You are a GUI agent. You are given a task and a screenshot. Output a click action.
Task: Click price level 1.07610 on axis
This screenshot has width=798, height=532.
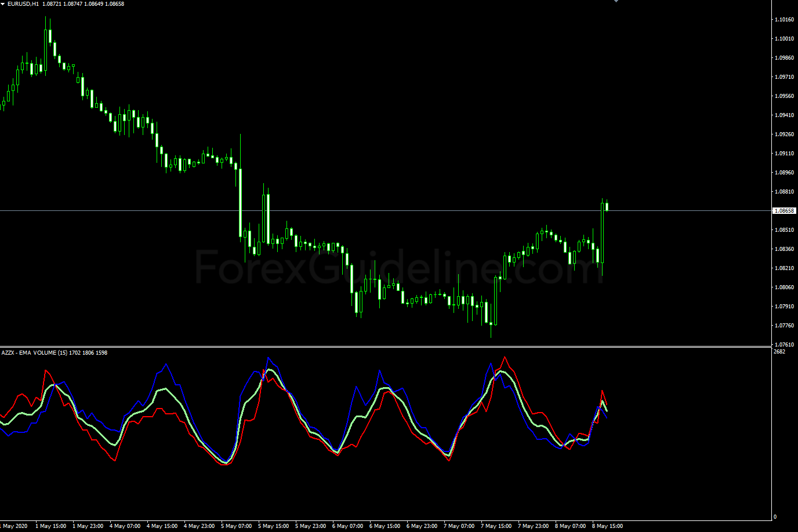pyautogui.click(x=785, y=345)
